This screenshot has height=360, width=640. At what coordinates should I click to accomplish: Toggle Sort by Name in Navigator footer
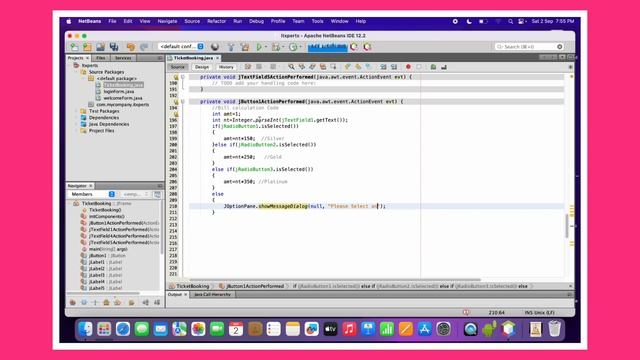(146, 302)
